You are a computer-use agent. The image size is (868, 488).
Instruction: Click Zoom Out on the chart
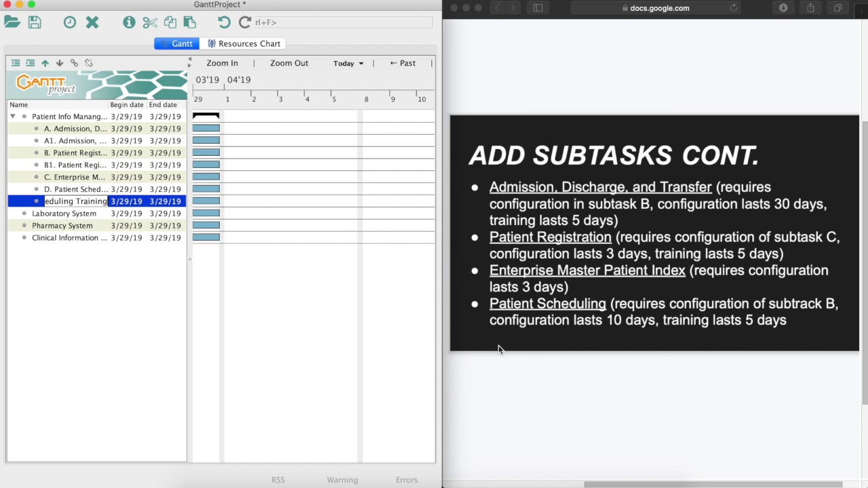point(289,63)
